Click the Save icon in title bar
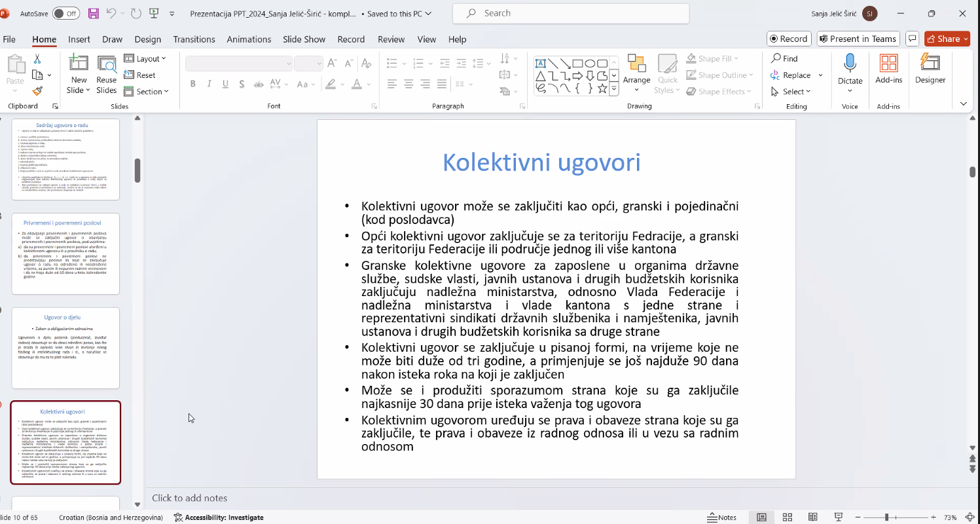The height and width of the screenshot is (524, 980). point(93,13)
